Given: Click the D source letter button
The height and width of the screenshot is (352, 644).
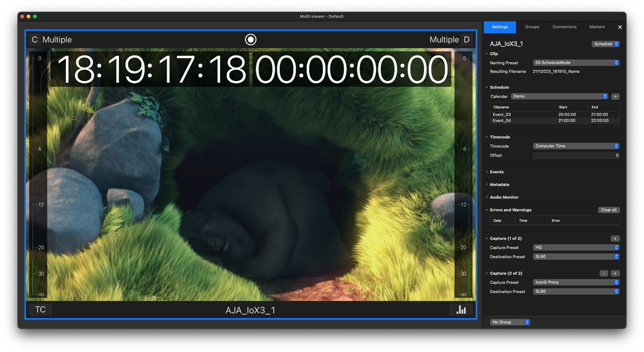Looking at the screenshot, I should coord(467,40).
